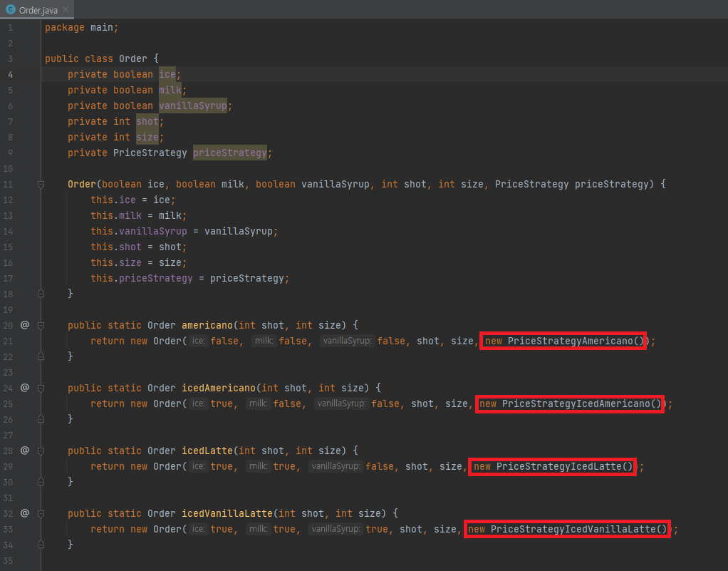Click the Java class icon on Order.java tab
Image resolution: width=728 pixels, height=571 pixels.
click(x=10, y=9)
